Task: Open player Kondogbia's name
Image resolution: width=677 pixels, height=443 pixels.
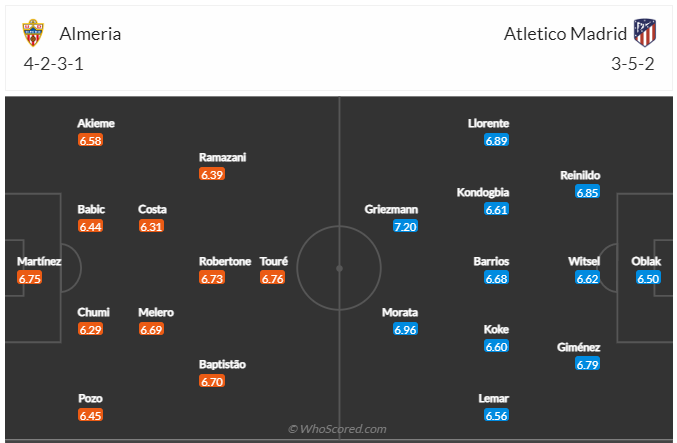Action: (x=483, y=192)
